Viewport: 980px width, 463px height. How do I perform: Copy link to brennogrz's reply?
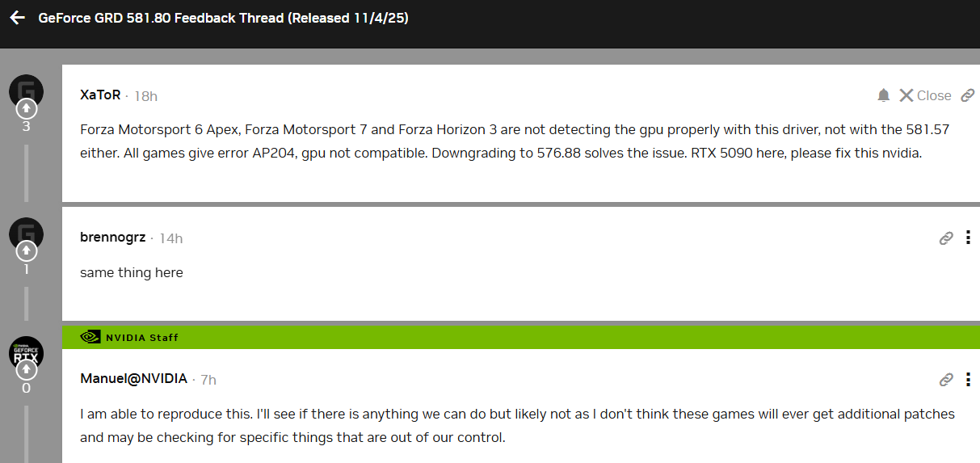point(946,238)
